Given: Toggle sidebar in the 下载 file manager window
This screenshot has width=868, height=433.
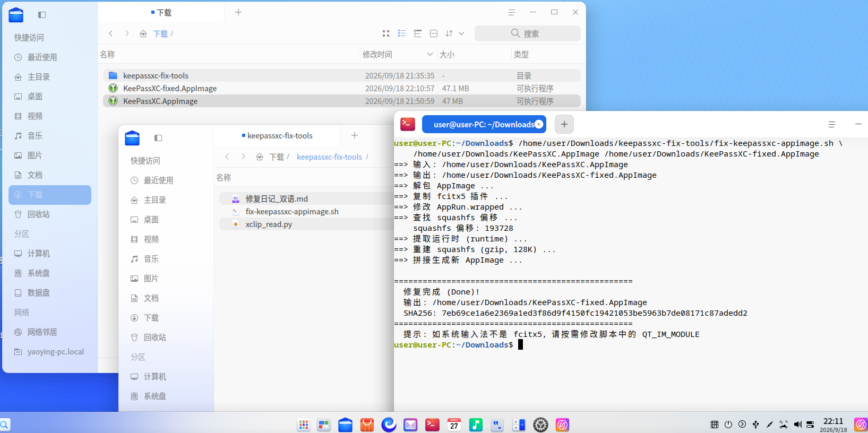Looking at the screenshot, I should point(42,15).
